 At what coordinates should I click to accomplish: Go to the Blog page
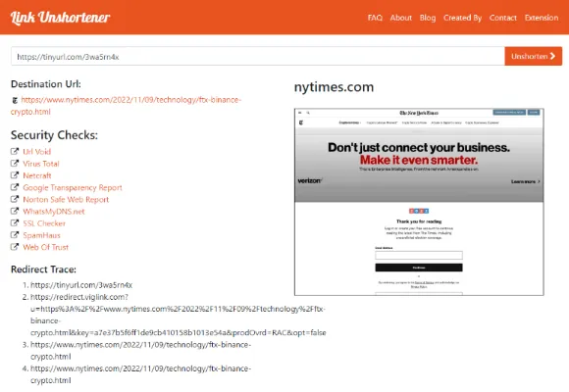[428, 18]
